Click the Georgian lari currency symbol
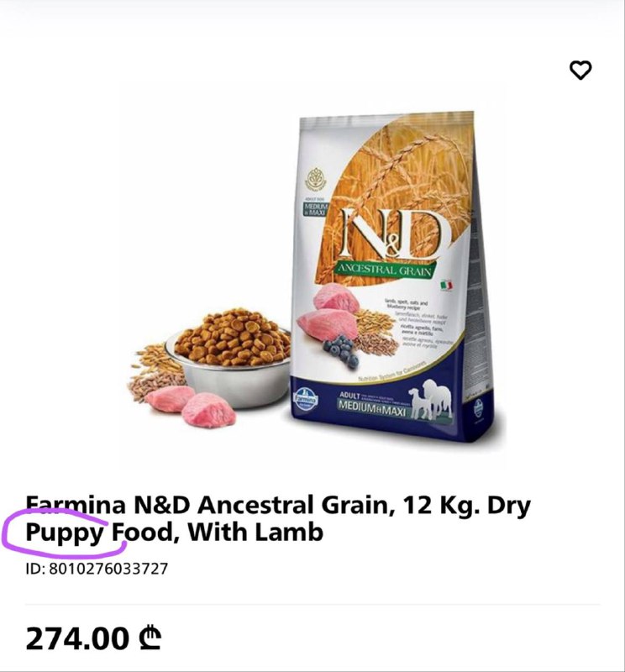 150,638
